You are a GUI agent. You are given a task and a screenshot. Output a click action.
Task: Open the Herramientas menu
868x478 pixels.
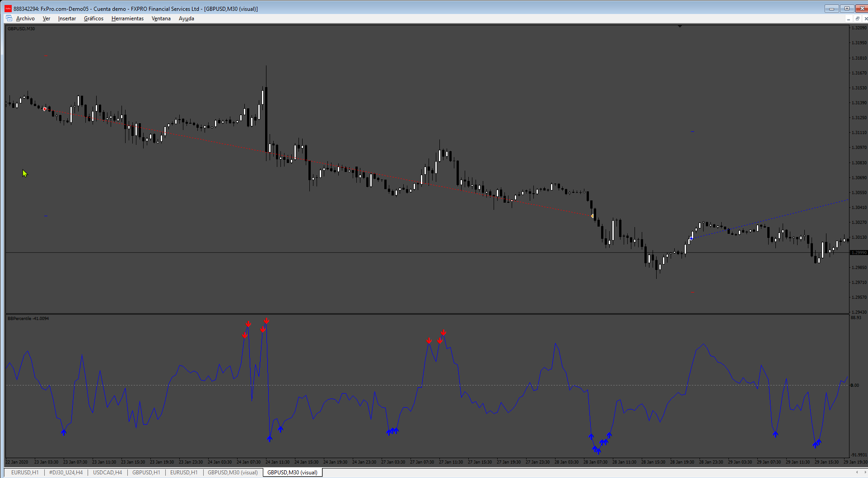point(127,19)
